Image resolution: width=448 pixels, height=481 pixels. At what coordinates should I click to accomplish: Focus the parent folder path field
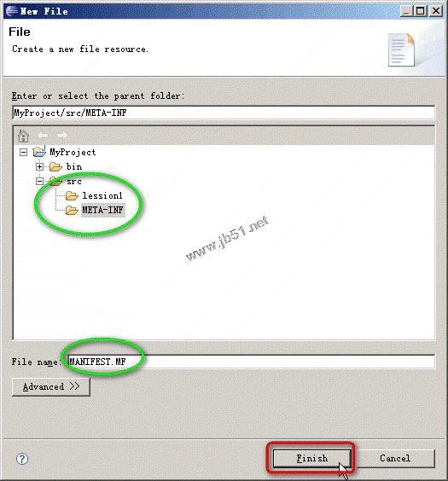point(224,113)
